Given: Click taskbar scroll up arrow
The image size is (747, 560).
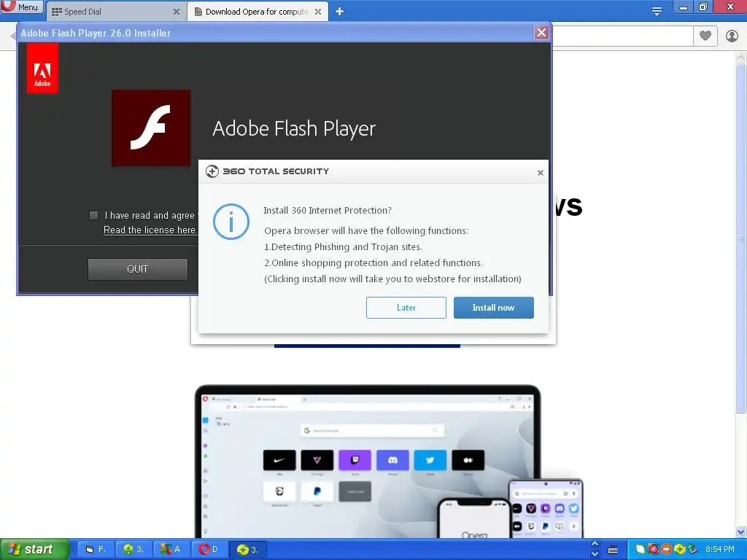Looking at the screenshot, I should point(595,544).
